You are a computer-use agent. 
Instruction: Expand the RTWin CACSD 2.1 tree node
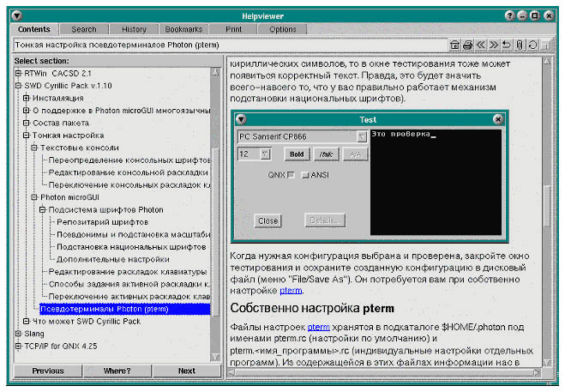[x=18, y=74]
